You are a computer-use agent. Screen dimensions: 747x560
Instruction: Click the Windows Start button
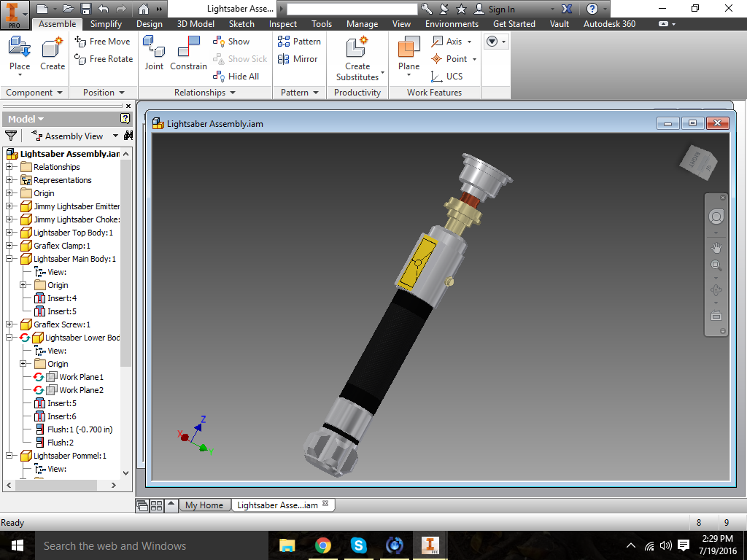(18, 545)
